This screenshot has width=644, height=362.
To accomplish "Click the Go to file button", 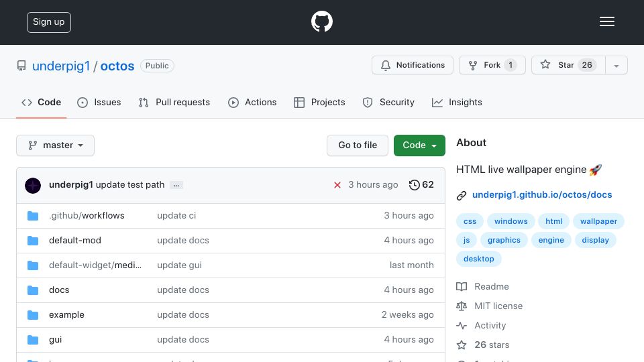I will click(x=358, y=145).
